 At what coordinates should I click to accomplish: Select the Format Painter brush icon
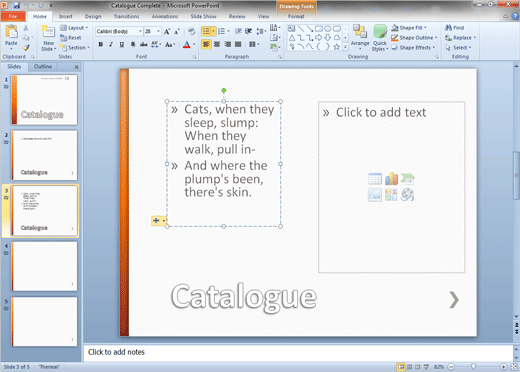coord(26,47)
